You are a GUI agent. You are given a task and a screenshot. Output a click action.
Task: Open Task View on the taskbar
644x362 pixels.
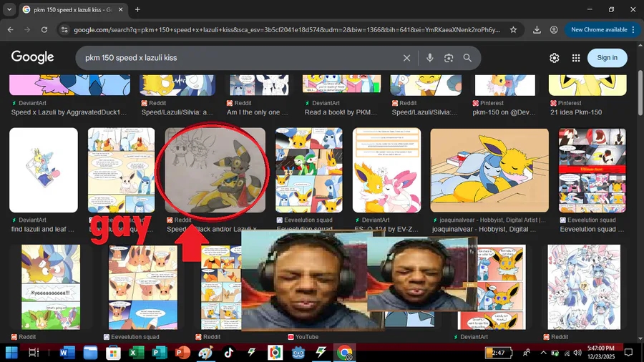click(34, 353)
